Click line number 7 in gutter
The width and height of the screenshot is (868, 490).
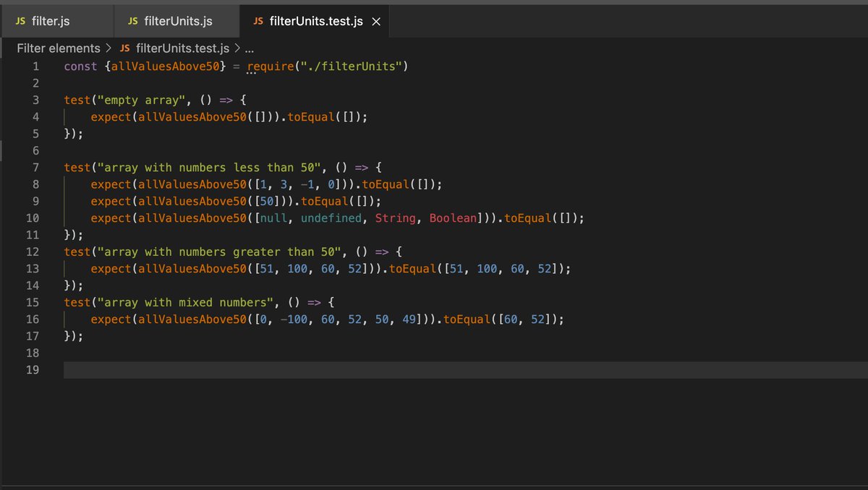35,167
